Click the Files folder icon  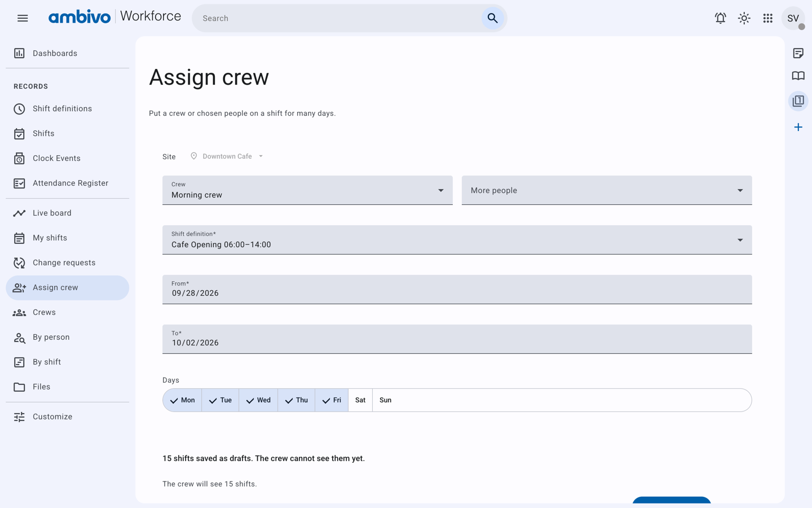coord(19,387)
